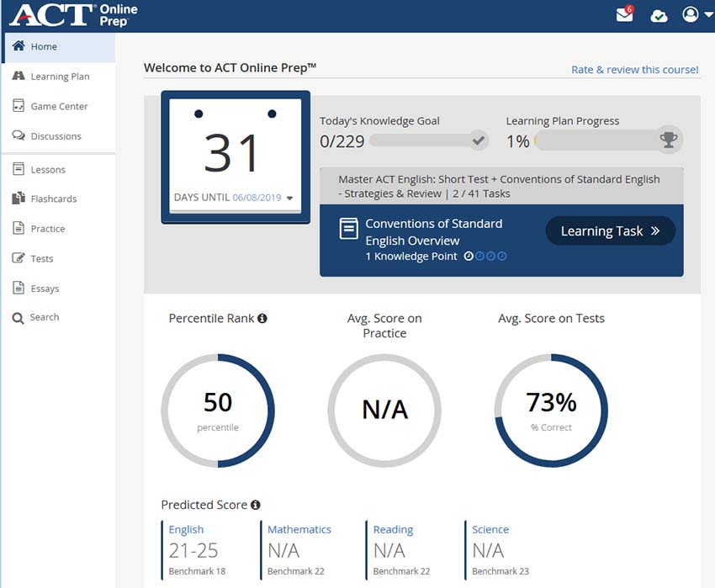Go to Game Center in sidebar
This screenshot has width=715, height=588.
point(59,107)
